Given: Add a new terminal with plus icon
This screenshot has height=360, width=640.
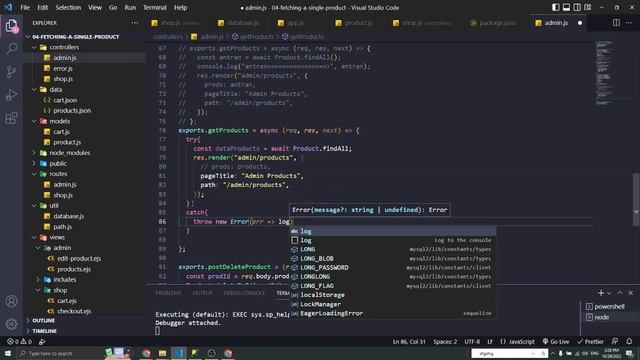Looking at the screenshot, I should coord(600,293).
